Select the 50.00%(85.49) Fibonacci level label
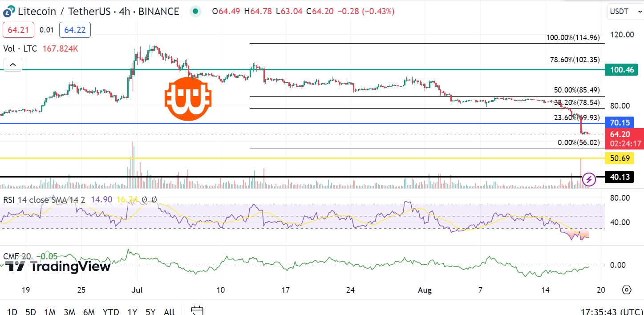The width and height of the screenshot is (644, 315). pos(577,90)
